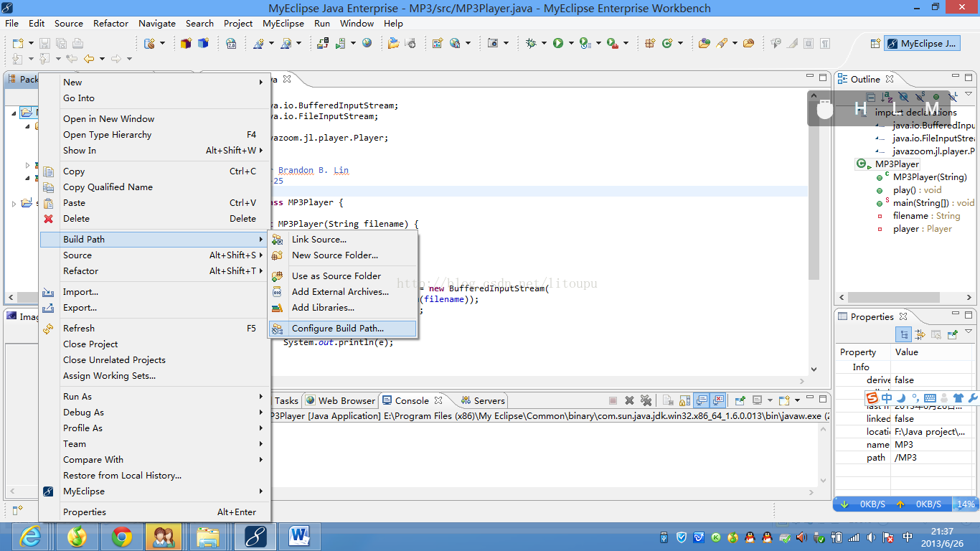Open Display Selected Console dropdown arrow
The width and height of the screenshot is (980, 551).
point(769,401)
